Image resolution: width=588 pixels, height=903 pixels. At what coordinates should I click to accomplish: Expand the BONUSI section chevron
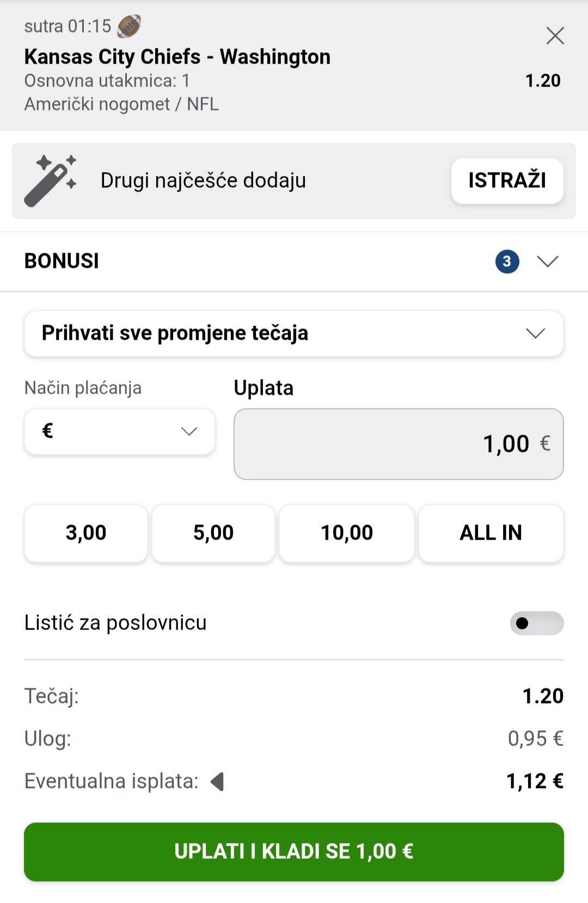pyautogui.click(x=547, y=261)
